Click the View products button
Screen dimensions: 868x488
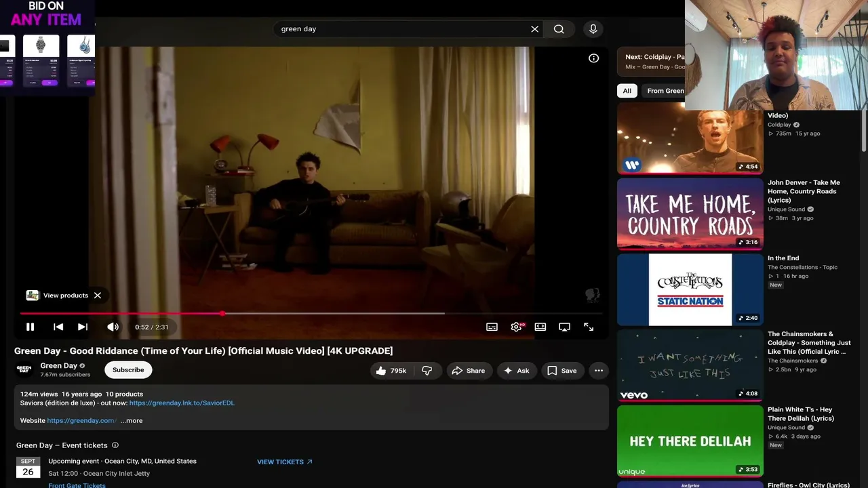[x=58, y=296]
